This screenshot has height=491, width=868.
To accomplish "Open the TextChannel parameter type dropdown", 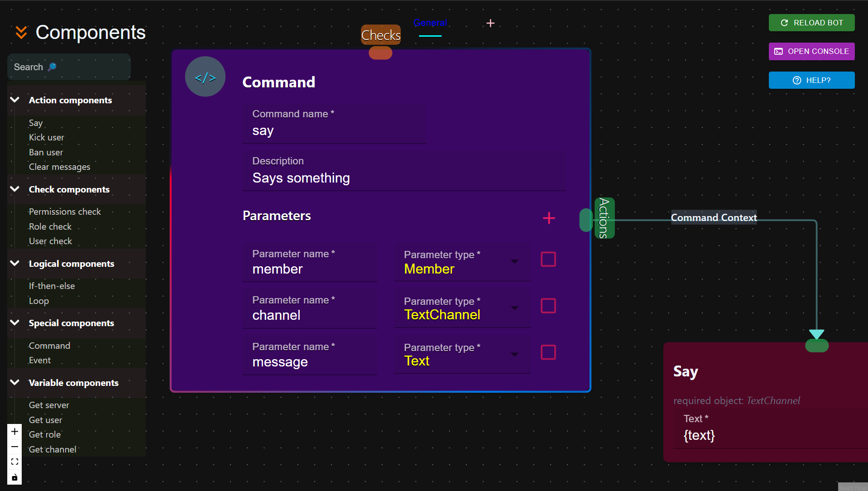I will (x=515, y=308).
